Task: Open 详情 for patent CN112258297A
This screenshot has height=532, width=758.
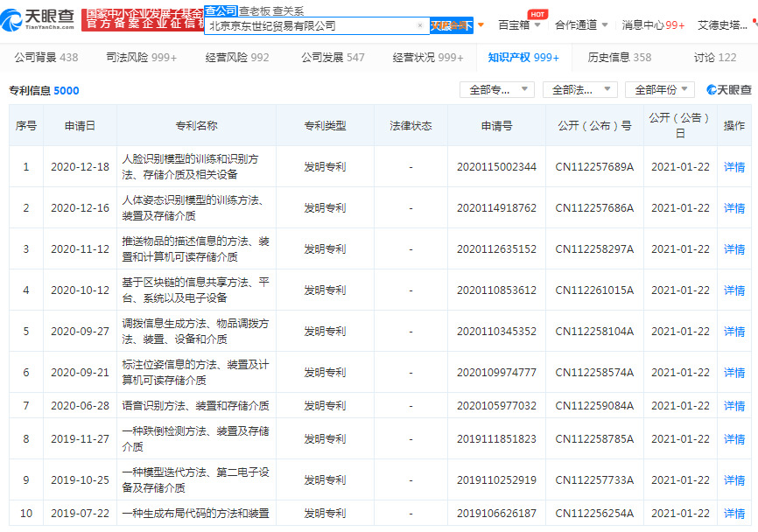Action: pyautogui.click(x=733, y=248)
